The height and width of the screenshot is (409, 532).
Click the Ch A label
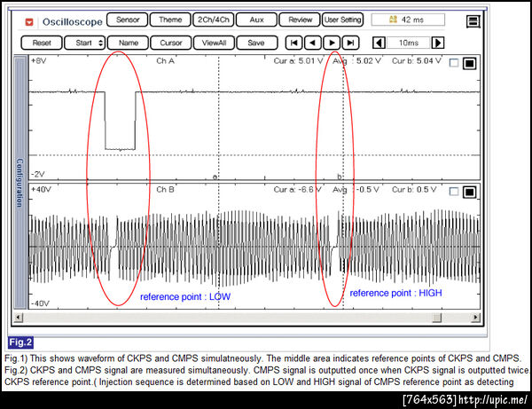165,61
